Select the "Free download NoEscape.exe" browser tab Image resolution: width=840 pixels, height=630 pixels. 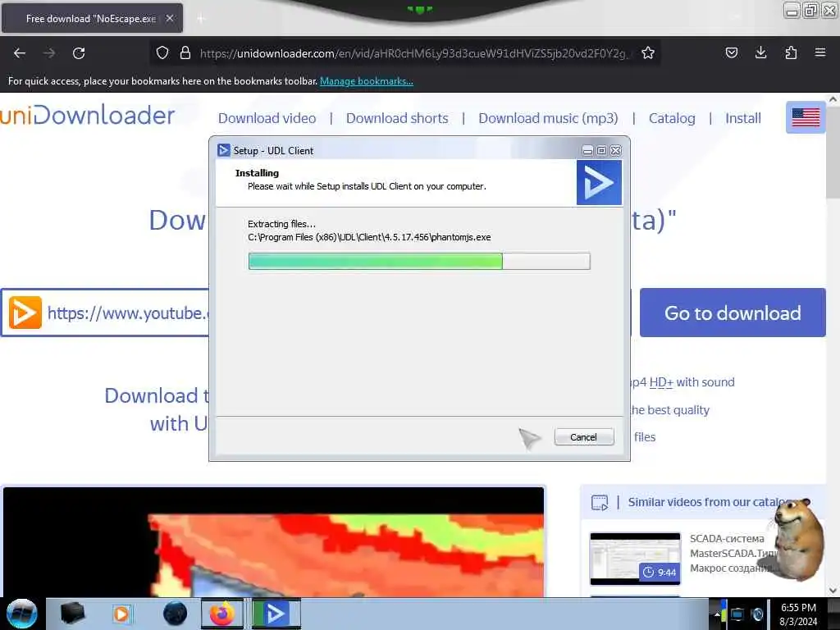[92, 18]
